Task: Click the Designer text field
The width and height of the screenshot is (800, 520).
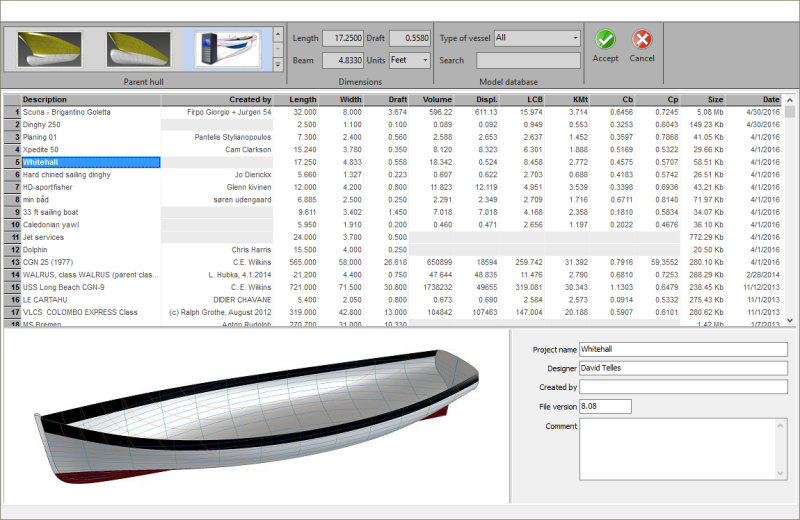Action: click(682, 368)
